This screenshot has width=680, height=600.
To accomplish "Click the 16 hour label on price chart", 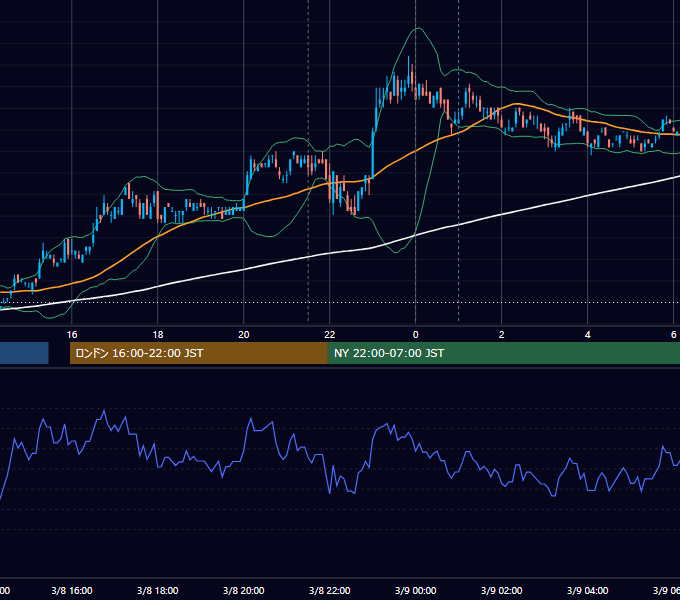I will click(x=72, y=334).
